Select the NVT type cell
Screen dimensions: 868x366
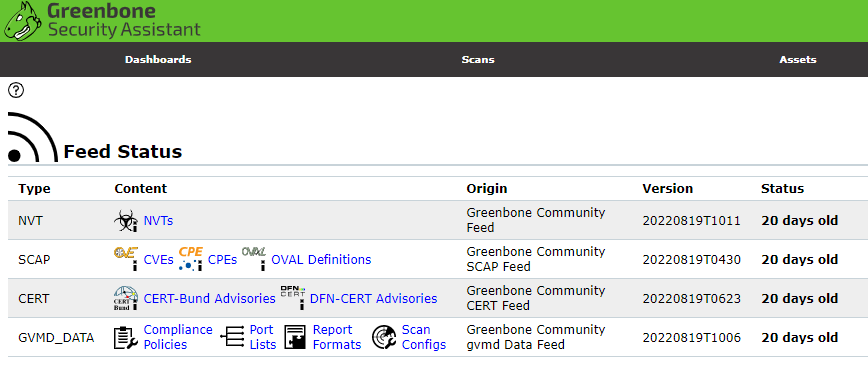(x=30, y=221)
